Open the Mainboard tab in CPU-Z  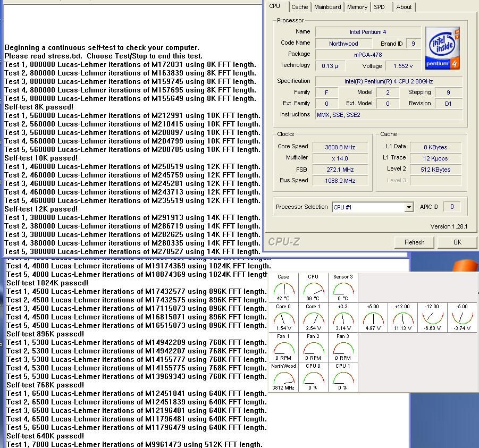coord(327,7)
